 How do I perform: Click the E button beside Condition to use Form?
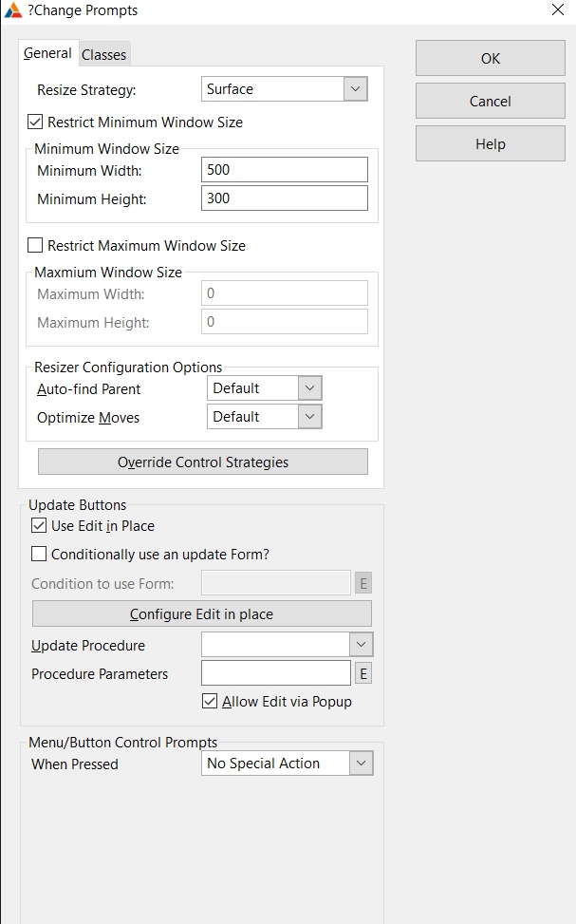coord(362,583)
